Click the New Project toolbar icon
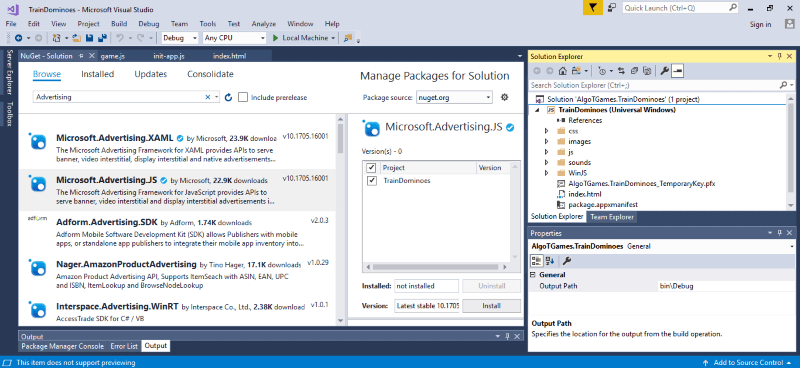The width and height of the screenshot is (800, 368). 56,38
